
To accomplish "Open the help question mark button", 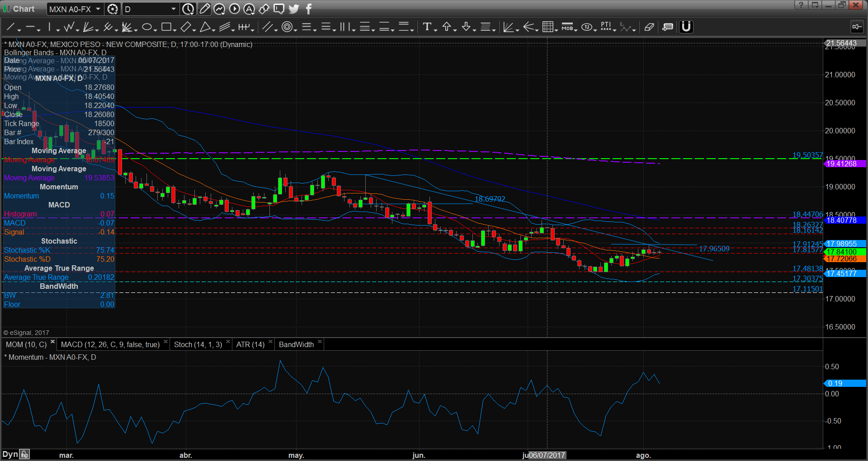I will click(x=801, y=5).
